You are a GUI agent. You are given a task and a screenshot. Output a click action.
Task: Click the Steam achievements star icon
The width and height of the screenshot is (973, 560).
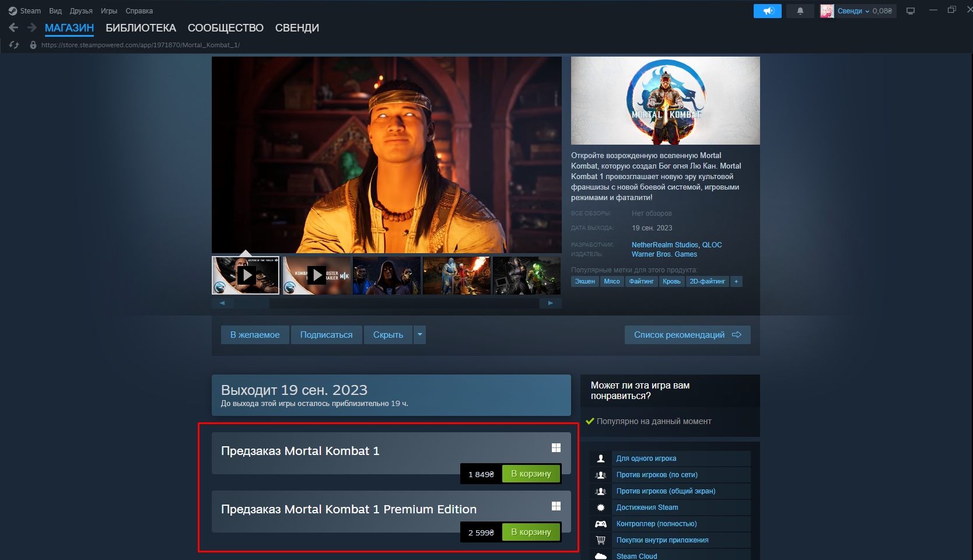[601, 508]
